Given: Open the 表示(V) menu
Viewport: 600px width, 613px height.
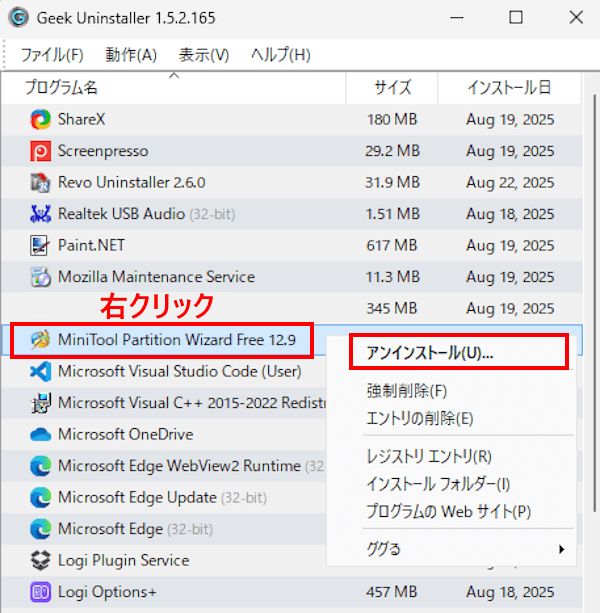Looking at the screenshot, I should point(204,55).
